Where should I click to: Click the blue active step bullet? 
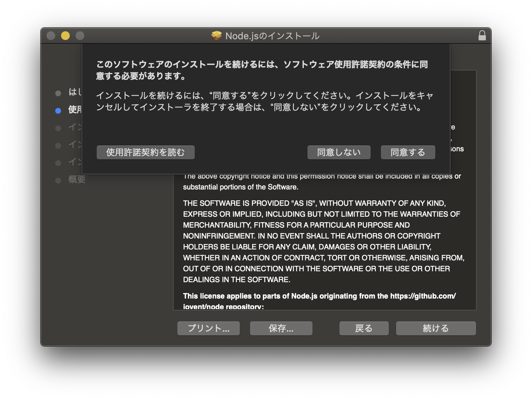58,111
